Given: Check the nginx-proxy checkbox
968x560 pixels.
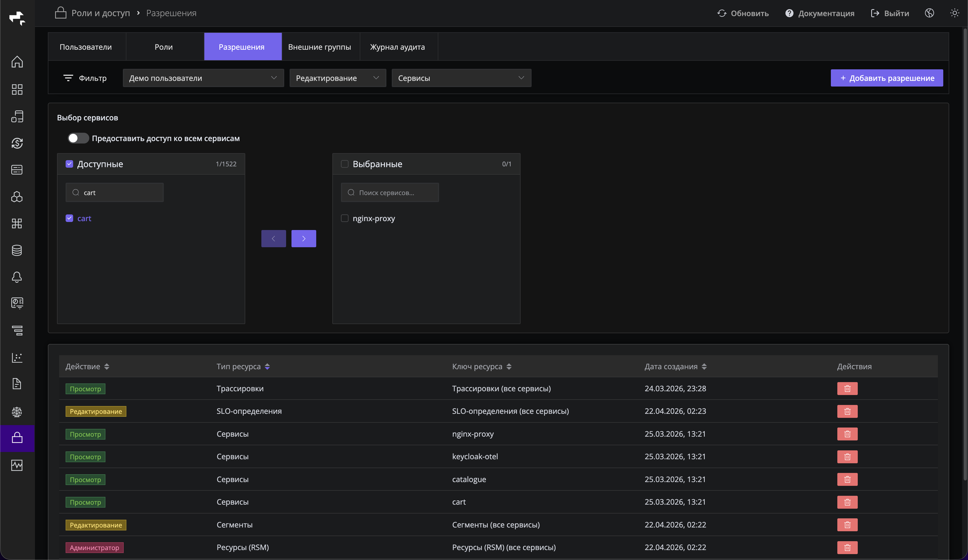Looking at the screenshot, I should tap(344, 218).
